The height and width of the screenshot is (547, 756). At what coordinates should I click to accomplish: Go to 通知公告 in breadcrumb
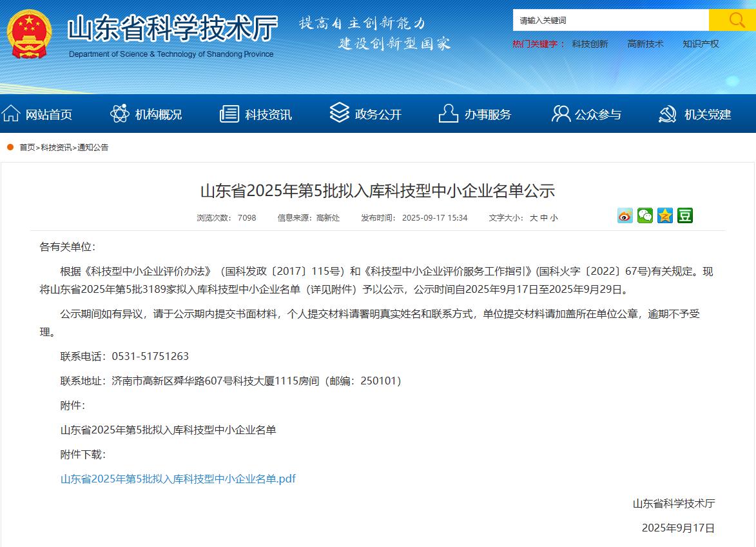click(93, 148)
